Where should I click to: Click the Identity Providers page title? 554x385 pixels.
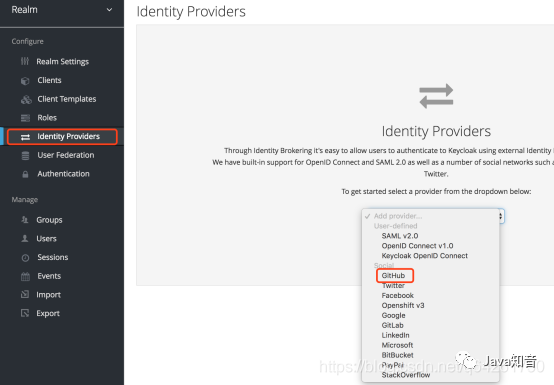coord(191,12)
